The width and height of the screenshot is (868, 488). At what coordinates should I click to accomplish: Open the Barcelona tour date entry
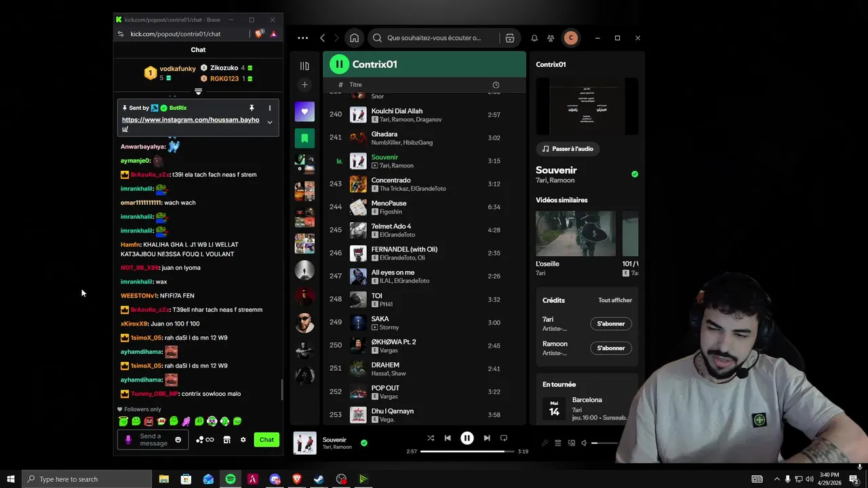pyautogui.click(x=587, y=409)
